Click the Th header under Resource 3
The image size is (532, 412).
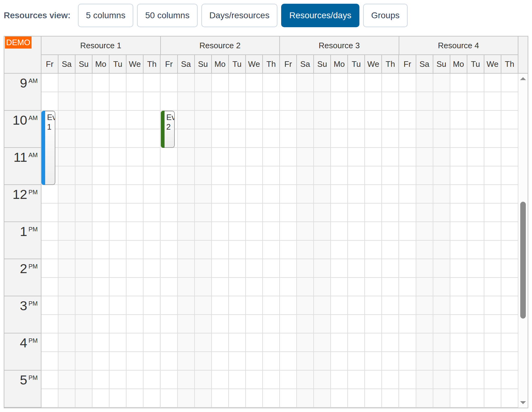[390, 64]
